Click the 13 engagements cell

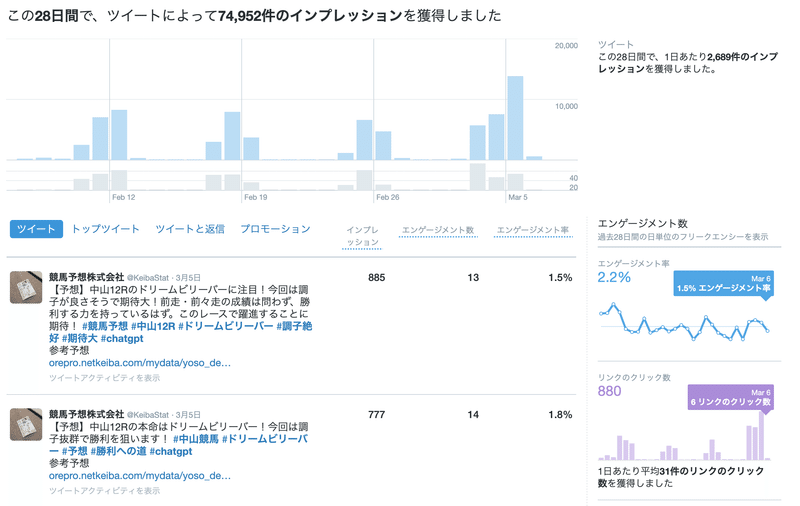click(x=473, y=277)
